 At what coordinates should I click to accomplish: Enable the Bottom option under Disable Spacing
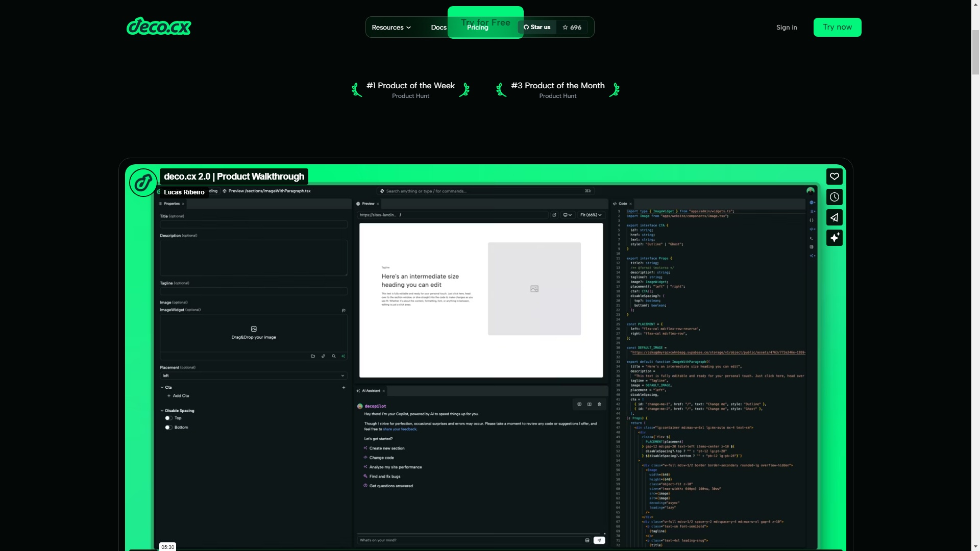click(169, 428)
